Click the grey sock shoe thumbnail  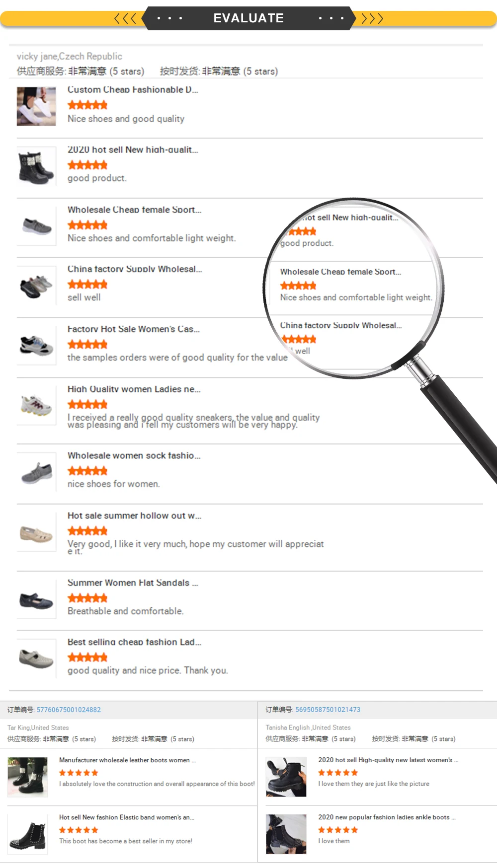36,472
